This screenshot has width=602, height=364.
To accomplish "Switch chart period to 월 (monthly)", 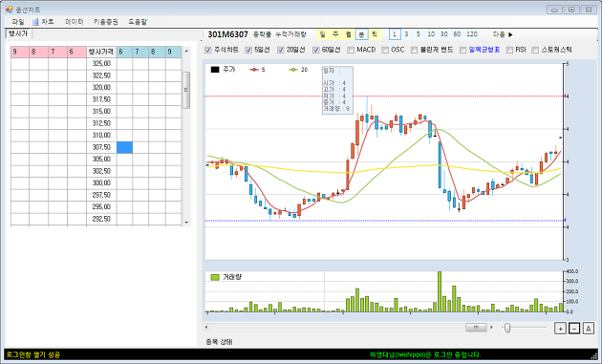I will 349,34.
